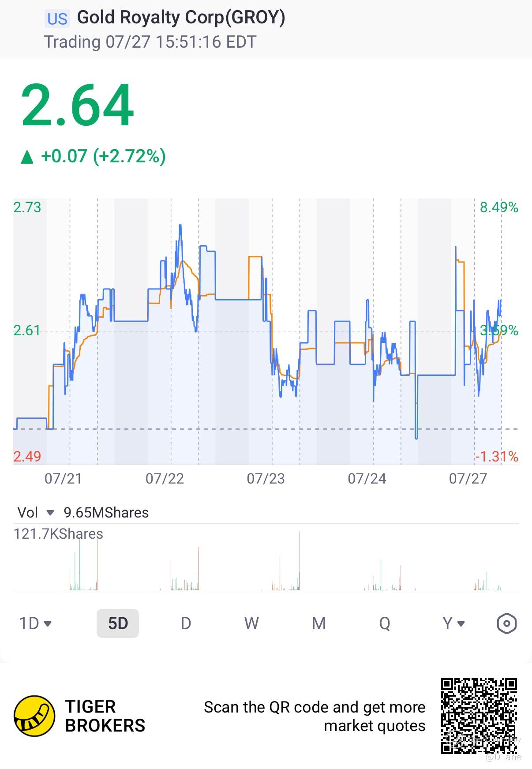Image resolution: width=532 pixels, height=769 pixels.
Task: Expand the Y timeframe dropdown
Action: click(454, 623)
